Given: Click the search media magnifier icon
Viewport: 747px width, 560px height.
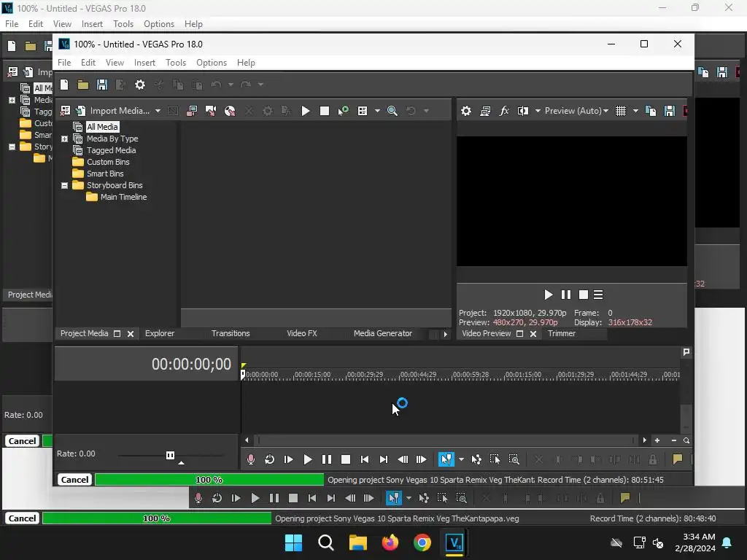Looking at the screenshot, I should (392, 111).
